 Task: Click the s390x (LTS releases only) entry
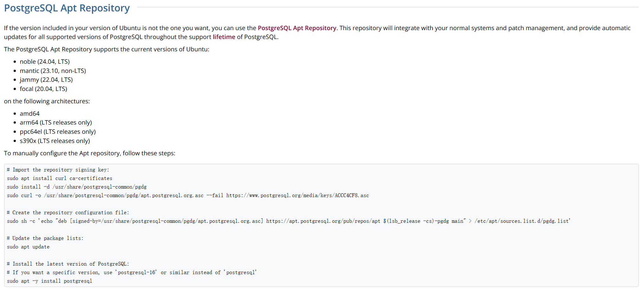55,141
